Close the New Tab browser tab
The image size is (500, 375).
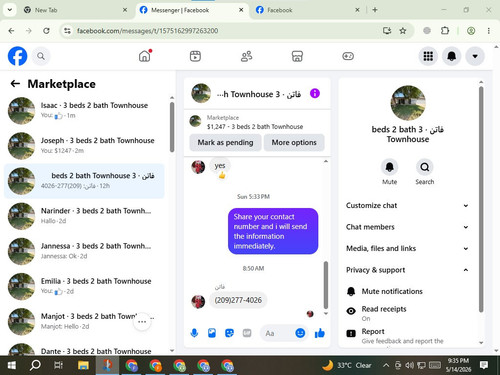click(x=125, y=10)
